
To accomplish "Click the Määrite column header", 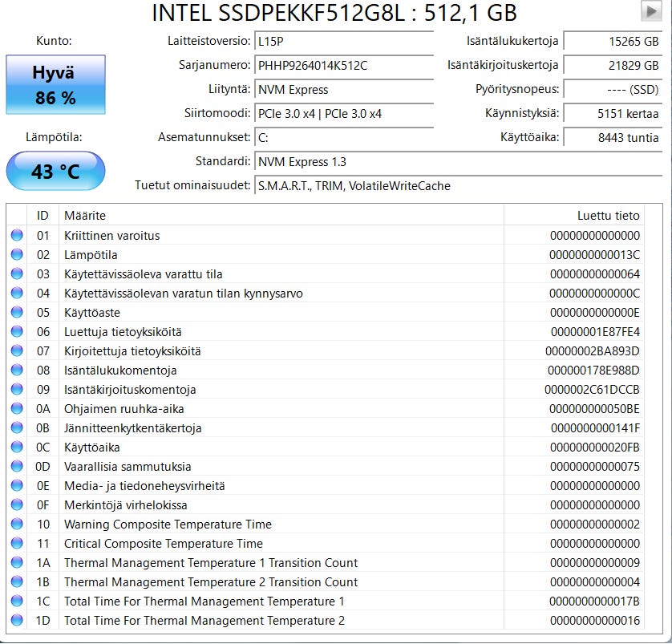I will click(x=281, y=215).
